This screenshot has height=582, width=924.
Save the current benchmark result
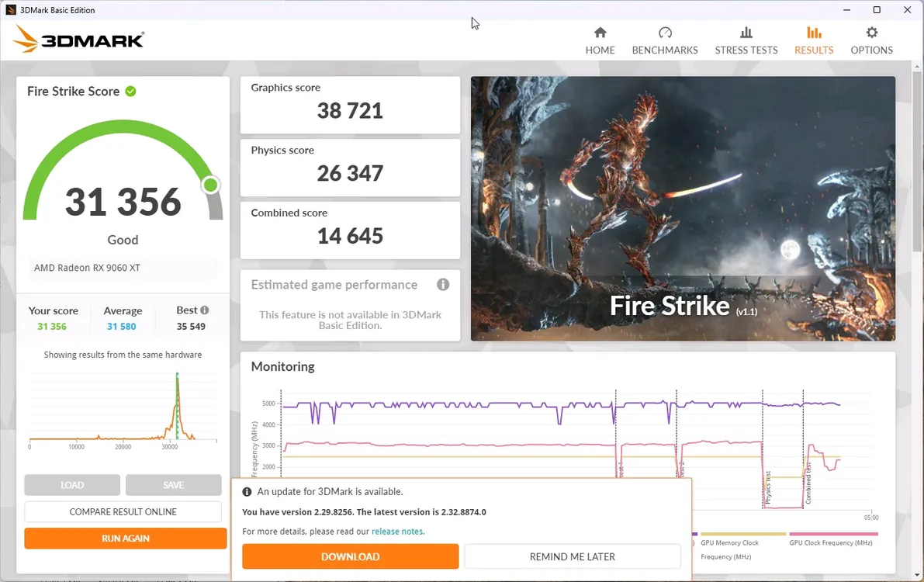tap(173, 485)
